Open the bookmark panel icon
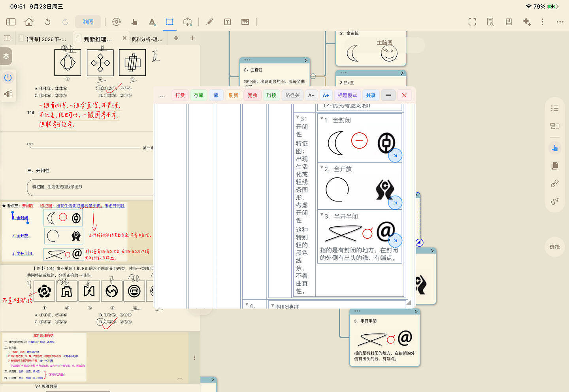 pyautogui.click(x=509, y=22)
